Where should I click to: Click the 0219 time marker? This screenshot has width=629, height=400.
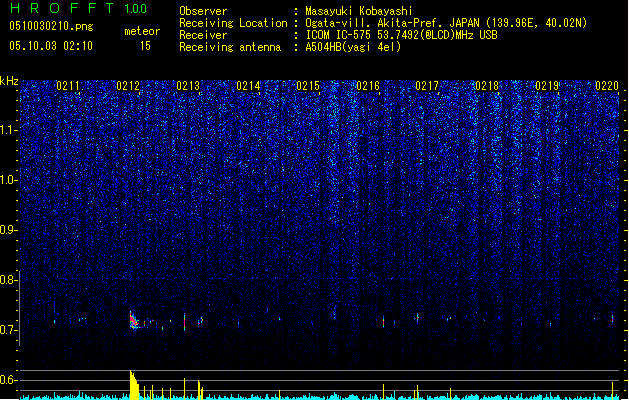click(x=547, y=86)
